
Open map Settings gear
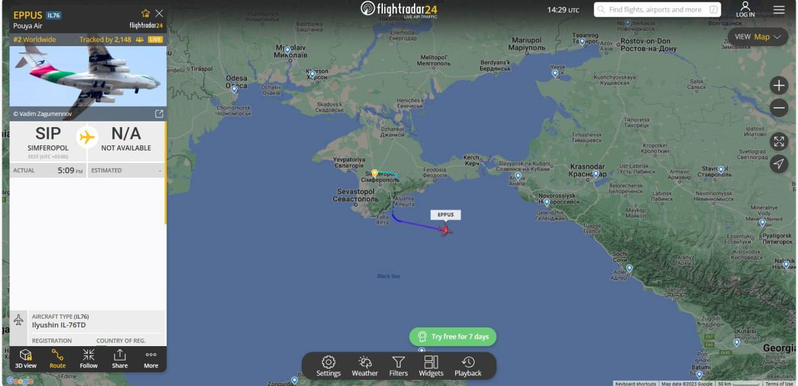[328, 366]
